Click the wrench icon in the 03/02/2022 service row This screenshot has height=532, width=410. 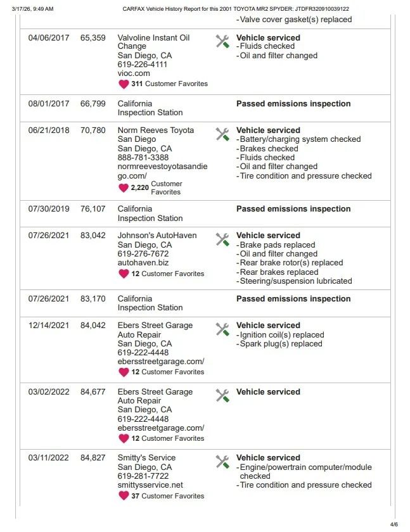coord(222,396)
